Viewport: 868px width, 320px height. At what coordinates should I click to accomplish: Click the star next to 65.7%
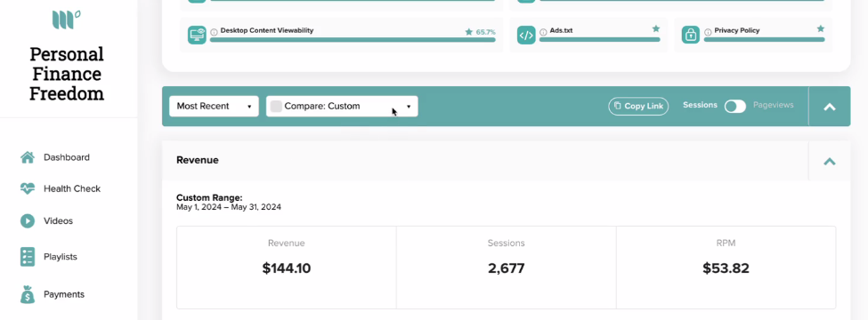click(469, 32)
